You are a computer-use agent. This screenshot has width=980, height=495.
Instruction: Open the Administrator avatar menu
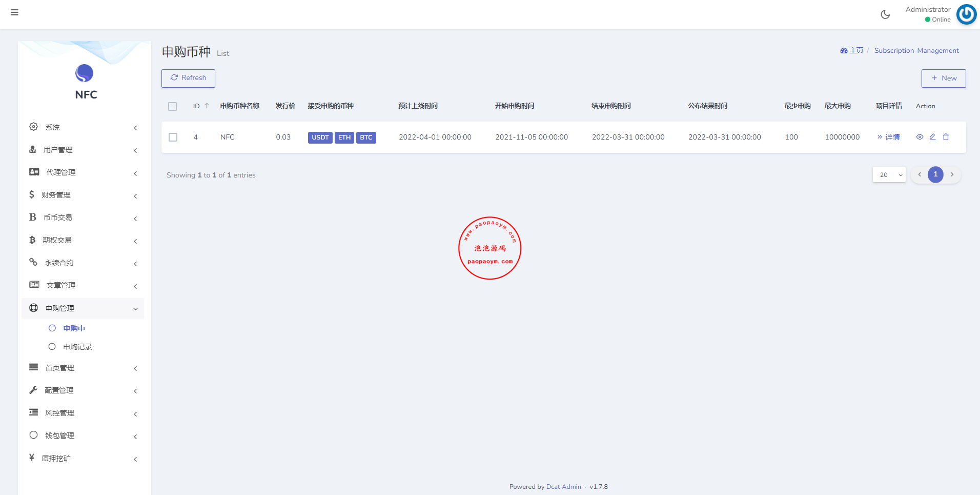point(966,14)
